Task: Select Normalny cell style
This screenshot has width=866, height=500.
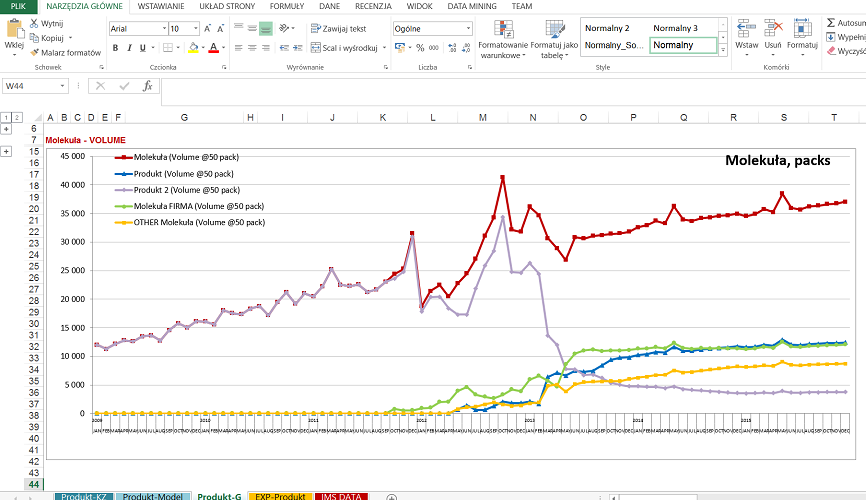Action: pyautogui.click(x=683, y=45)
